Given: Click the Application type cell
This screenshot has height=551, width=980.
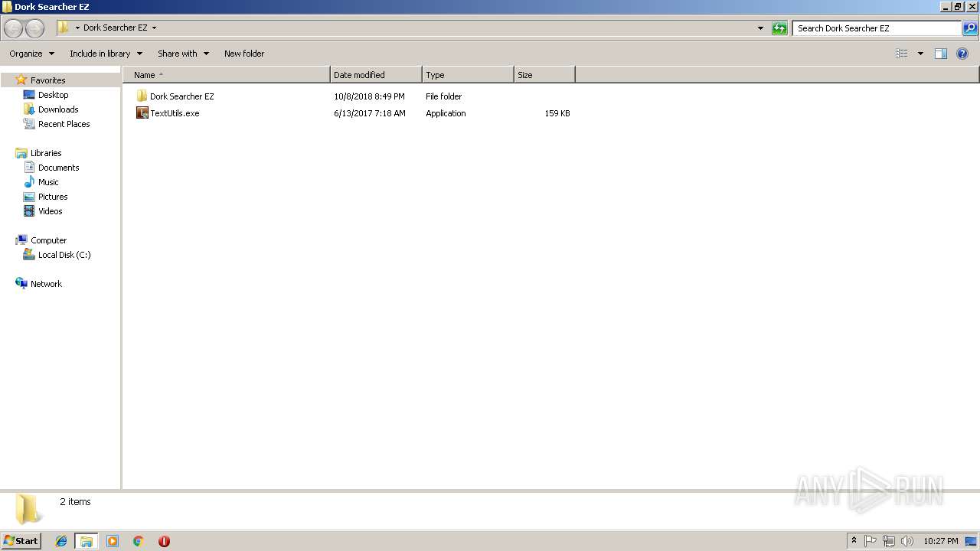Looking at the screenshot, I should pyautogui.click(x=446, y=113).
